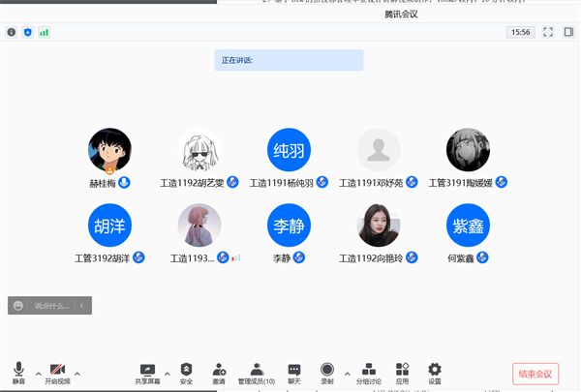Click muted mic icon of 工造1192向艳玲

[x=412, y=257]
